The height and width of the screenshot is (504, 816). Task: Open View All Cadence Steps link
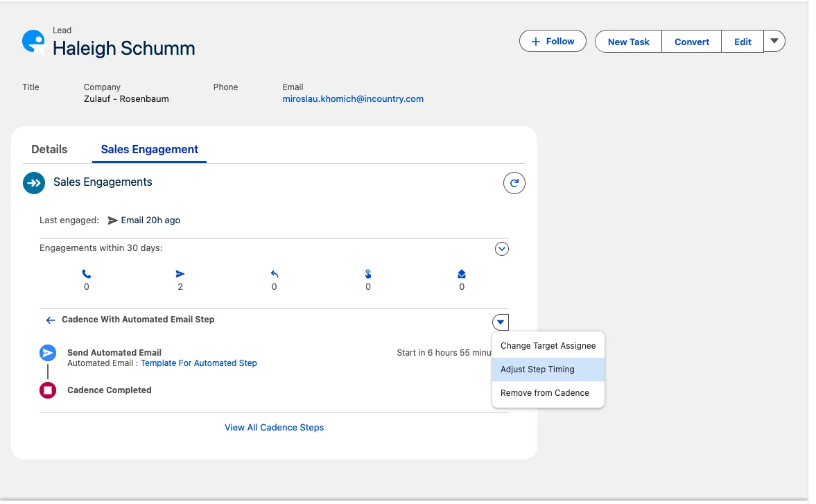[x=274, y=428]
